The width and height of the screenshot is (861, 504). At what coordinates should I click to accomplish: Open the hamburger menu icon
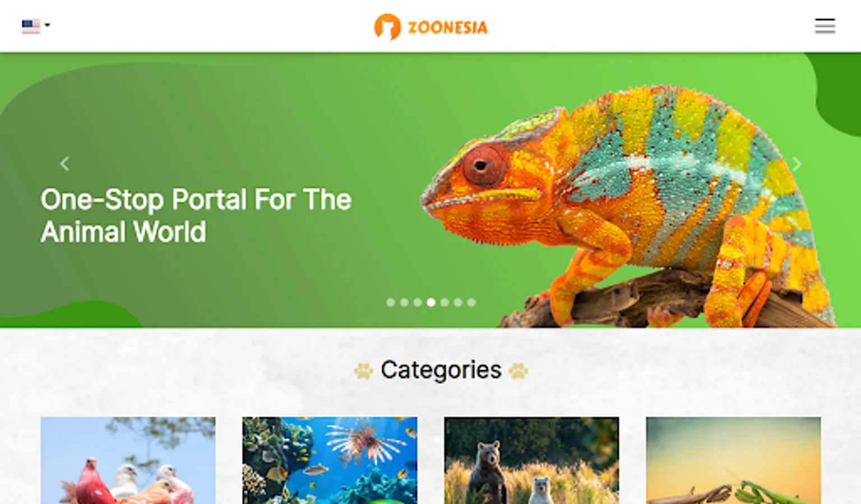825,26
